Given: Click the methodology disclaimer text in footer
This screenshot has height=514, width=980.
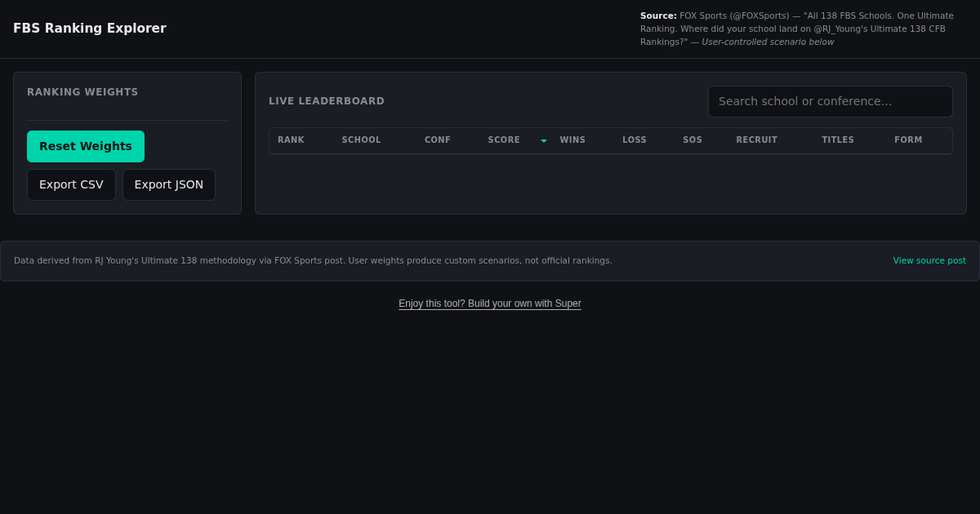Looking at the screenshot, I should pyautogui.click(x=313, y=261).
